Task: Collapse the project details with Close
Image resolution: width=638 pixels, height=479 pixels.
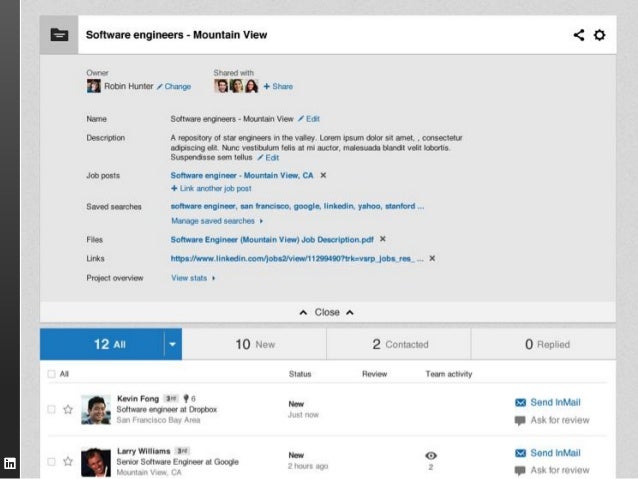Action: point(327,312)
